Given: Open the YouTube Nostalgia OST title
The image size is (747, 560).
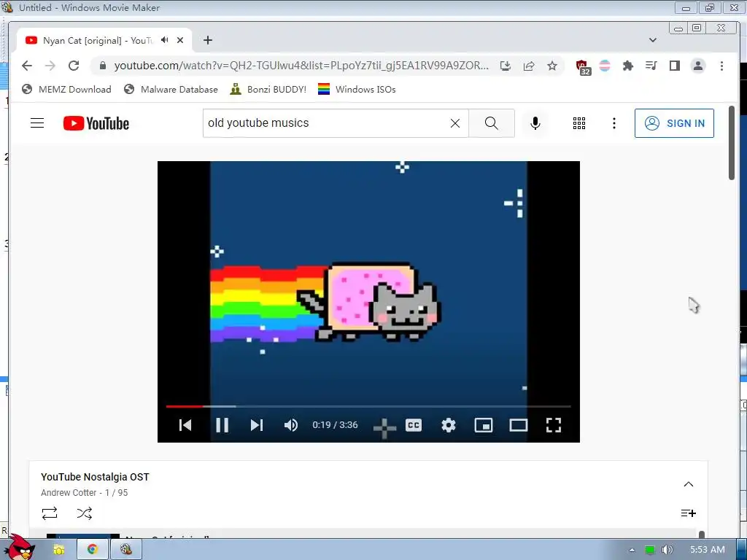Looking at the screenshot, I should [x=95, y=477].
